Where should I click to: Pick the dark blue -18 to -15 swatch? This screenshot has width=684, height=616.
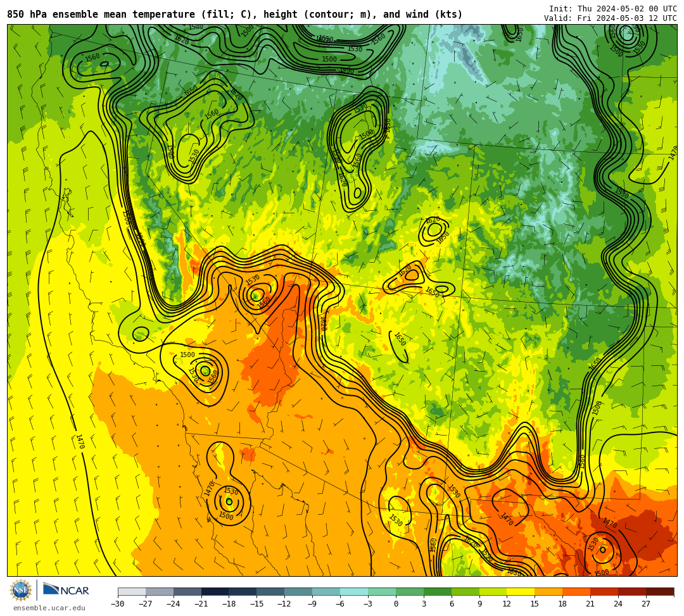243,591
